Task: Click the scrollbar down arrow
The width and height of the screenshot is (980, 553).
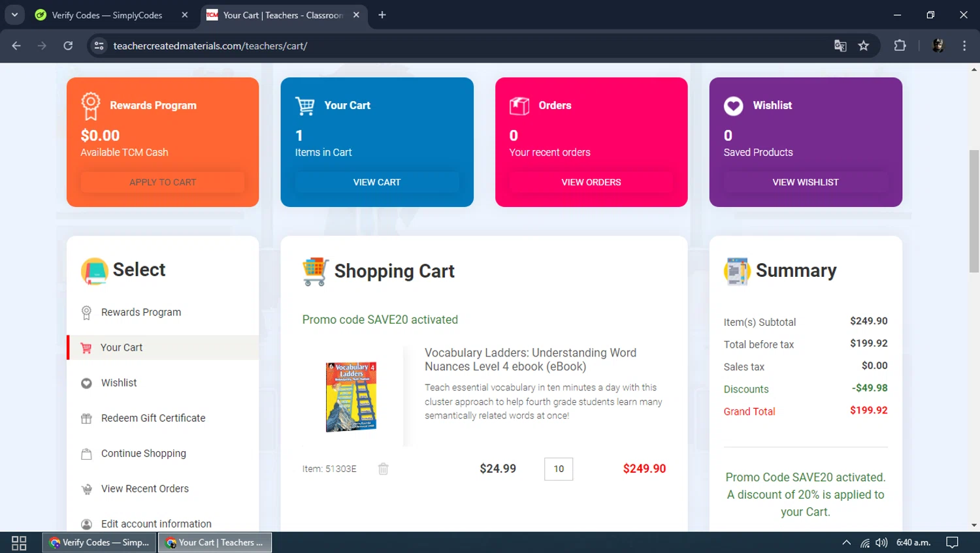Action: coord(974,526)
